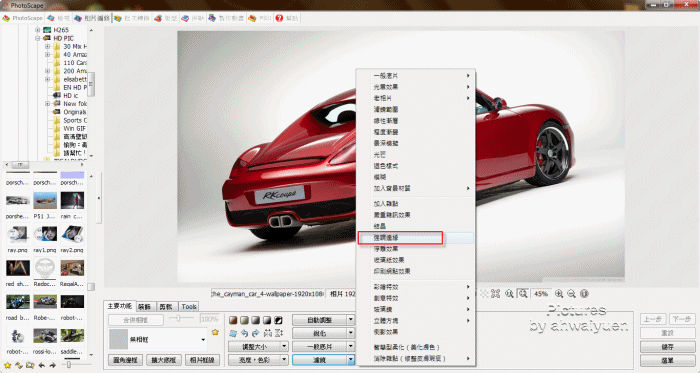Apply the negative invert tone icon
The height and width of the screenshot is (373, 700).
(x=278, y=320)
